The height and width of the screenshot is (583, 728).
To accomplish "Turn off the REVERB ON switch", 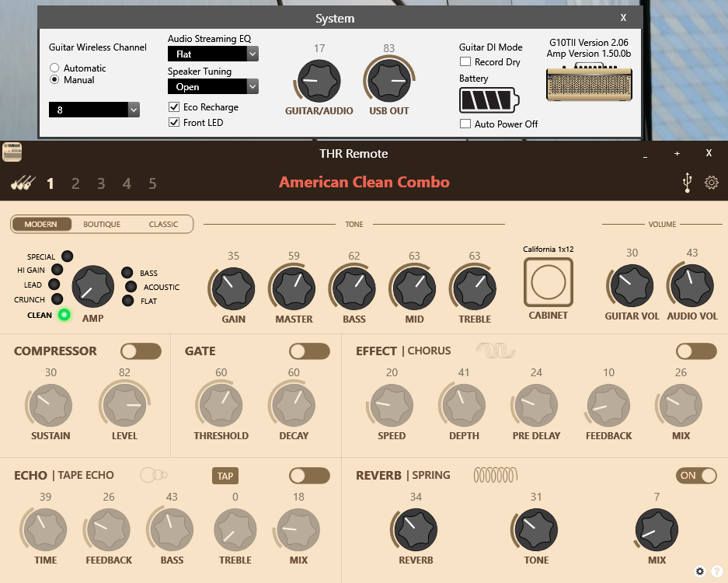I will click(696, 475).
